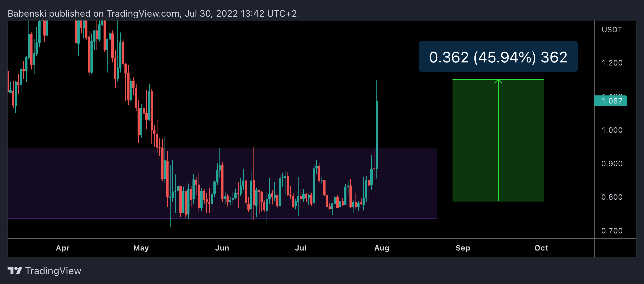Screen dimensions: 644x284
Task: Click the Jun label on time axis
Action: coord(222,248)
